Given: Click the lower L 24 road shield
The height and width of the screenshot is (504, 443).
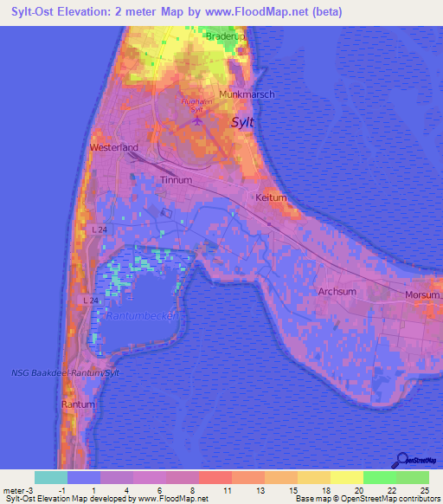Looking at the screenshot, I should [90, 300].
